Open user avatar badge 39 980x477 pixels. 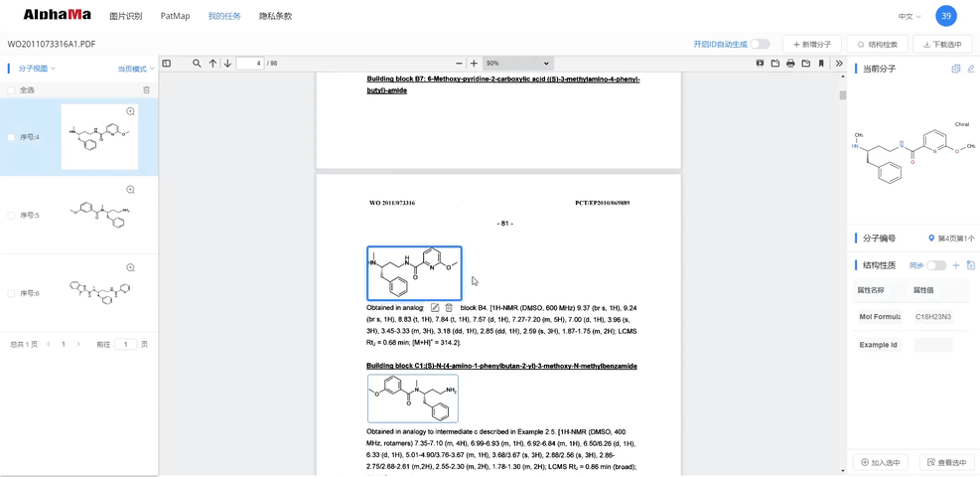tap(945, 16)
